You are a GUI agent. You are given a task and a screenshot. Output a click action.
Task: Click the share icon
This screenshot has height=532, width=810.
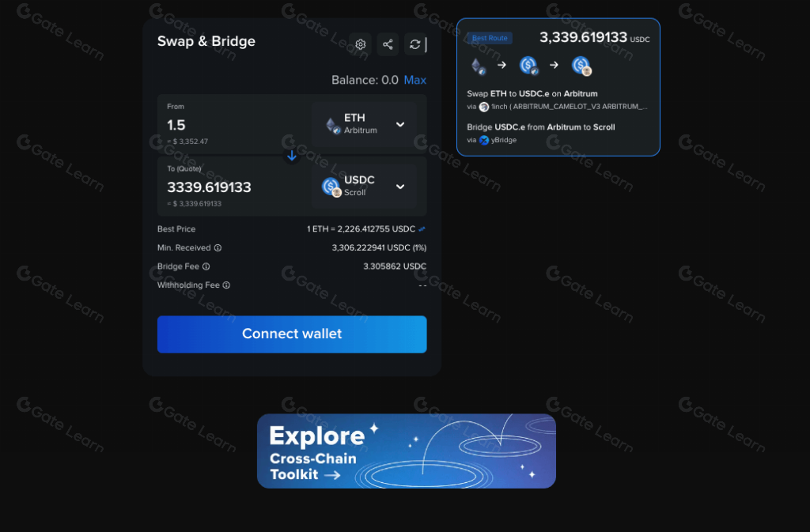pos(388,44)
